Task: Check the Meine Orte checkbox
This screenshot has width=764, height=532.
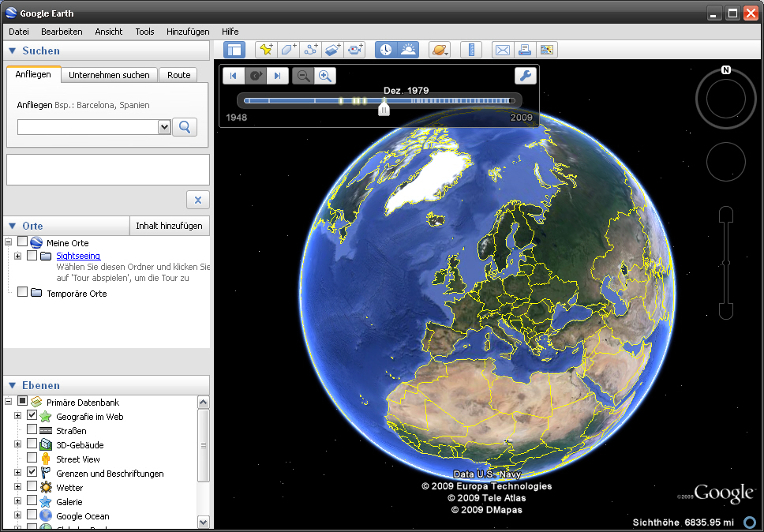Action: click(22, 242)
